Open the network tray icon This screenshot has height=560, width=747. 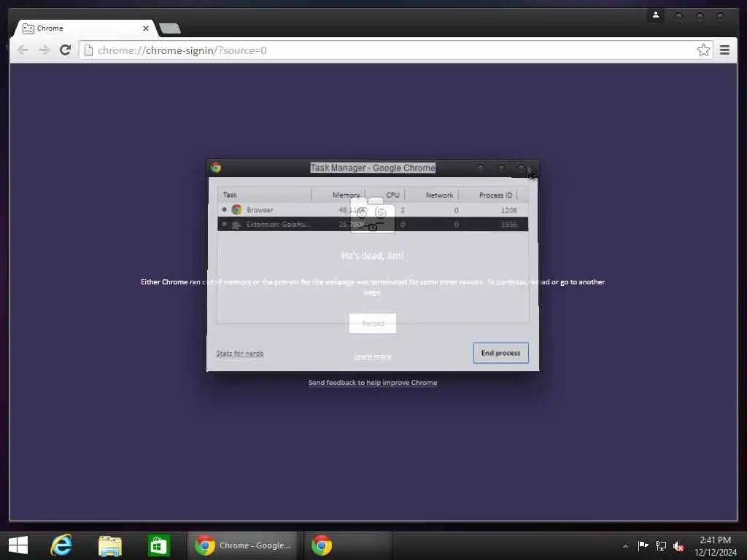point(661,545)
